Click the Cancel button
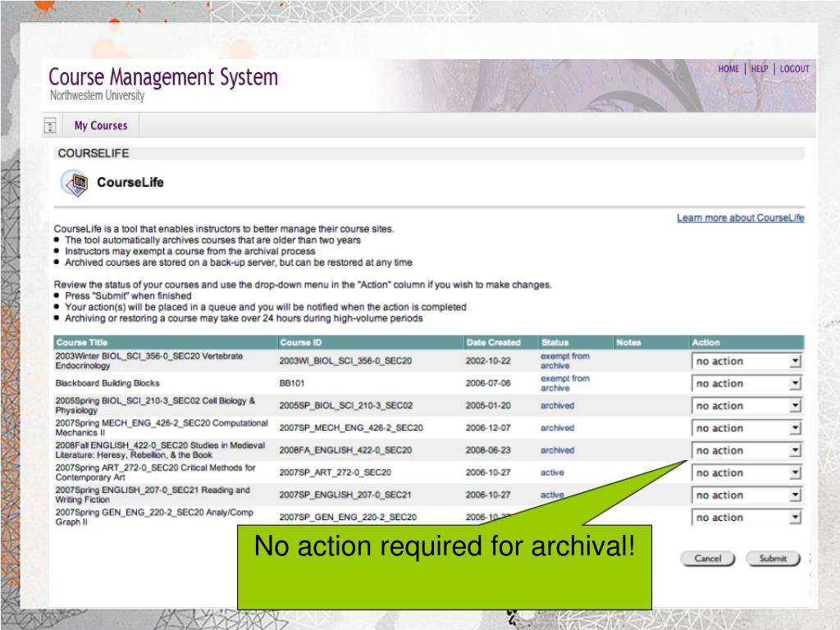Viewport: 840px width, 630px height. 708,558
